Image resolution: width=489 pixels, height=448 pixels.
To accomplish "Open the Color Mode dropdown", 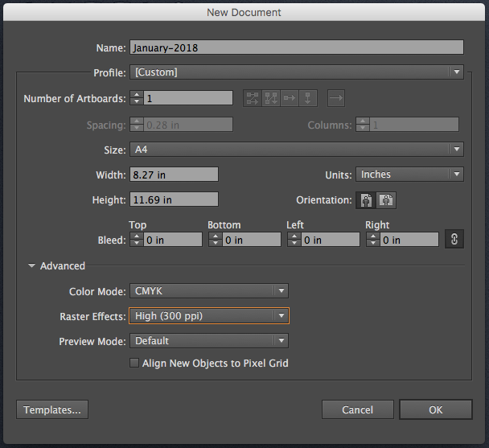I will [x=208, y=291].
